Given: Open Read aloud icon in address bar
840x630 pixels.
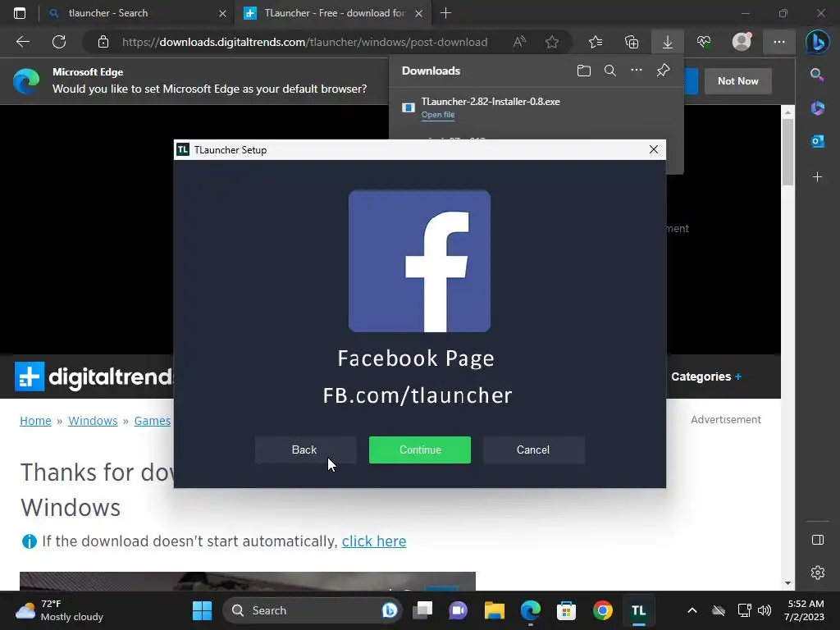Looking at the screenshot, I should [x=519, y=42].
